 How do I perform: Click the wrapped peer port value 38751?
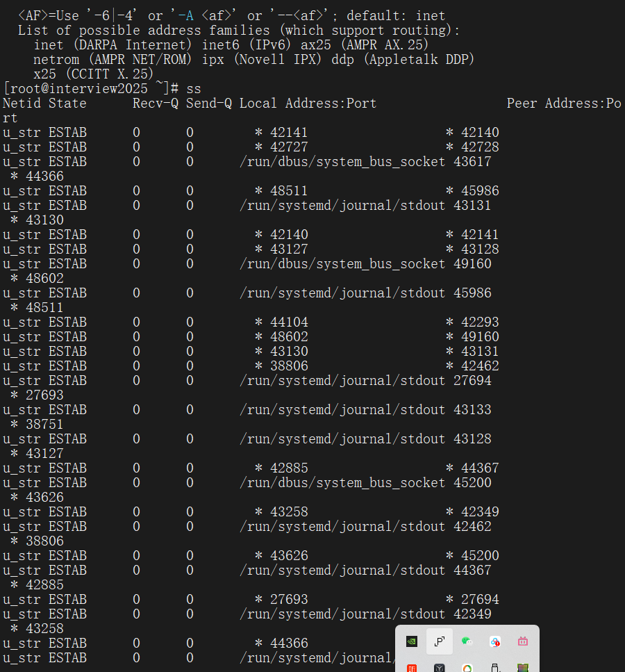click(44, 425)
